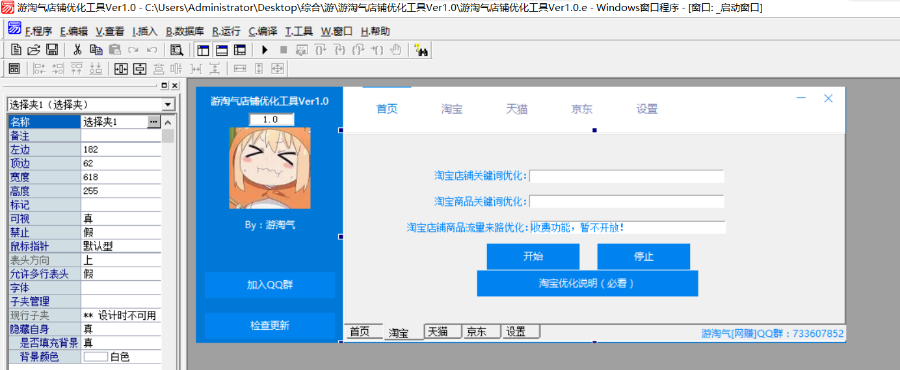This screenshot has height=370, width=900.
Task: Toggle the first window layout icon
Action: 203,50
